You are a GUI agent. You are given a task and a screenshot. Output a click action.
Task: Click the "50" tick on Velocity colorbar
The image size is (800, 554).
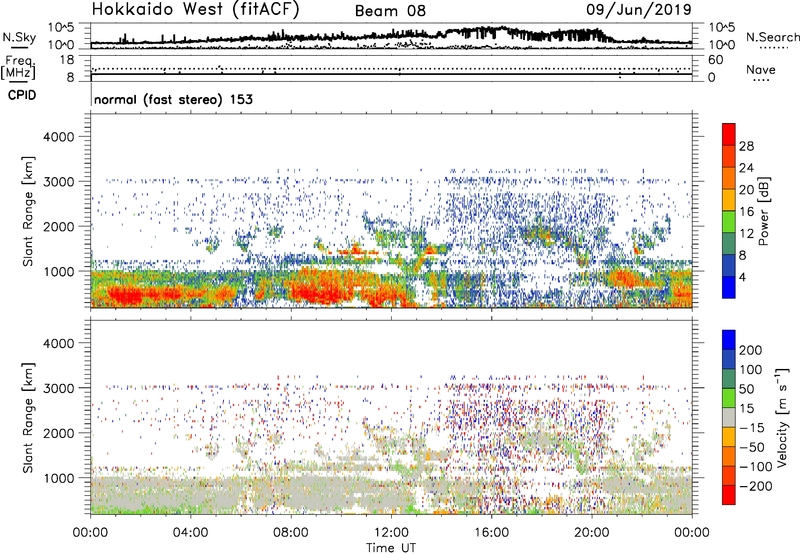coord(746,389)
